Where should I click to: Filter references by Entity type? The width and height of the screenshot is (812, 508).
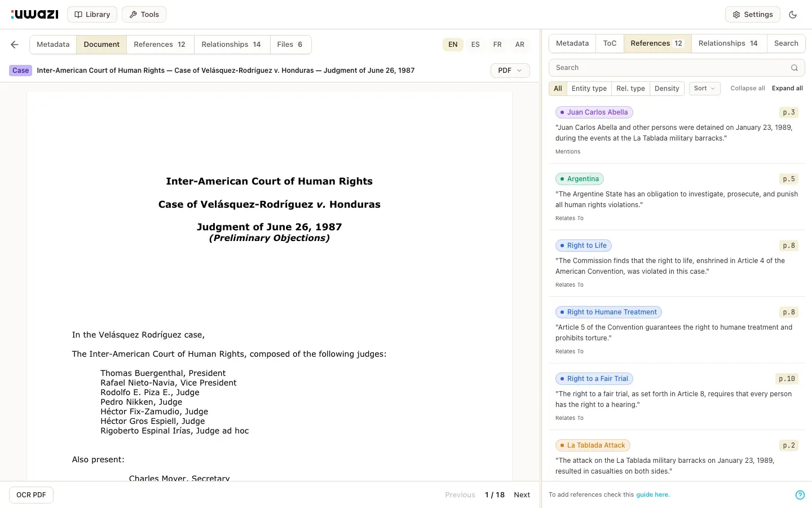[589, 88]
